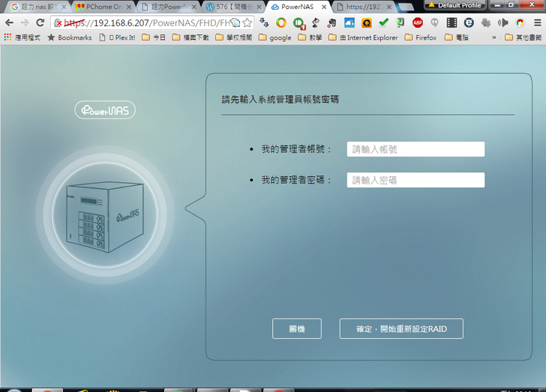Open the 今日 bookmark folder

[x=154, y=37]
